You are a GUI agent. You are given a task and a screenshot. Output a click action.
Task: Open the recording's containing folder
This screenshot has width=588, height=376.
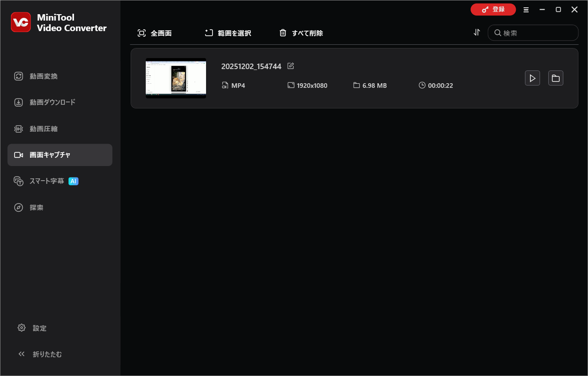(556, 78)
